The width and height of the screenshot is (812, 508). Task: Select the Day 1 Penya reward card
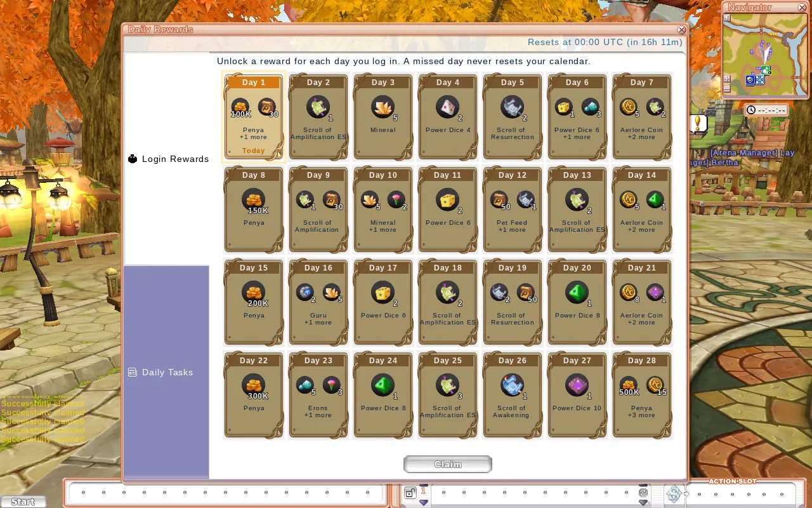coord(254,117)
